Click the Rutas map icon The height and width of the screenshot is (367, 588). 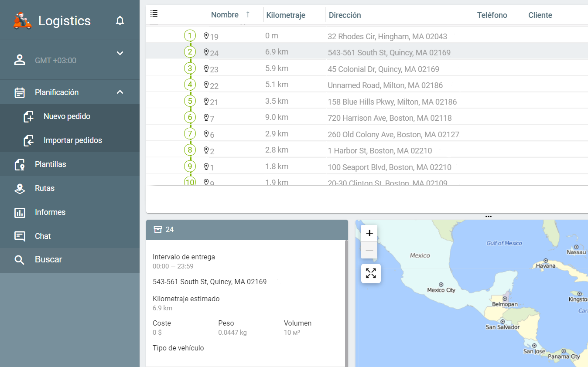(20, 188)
